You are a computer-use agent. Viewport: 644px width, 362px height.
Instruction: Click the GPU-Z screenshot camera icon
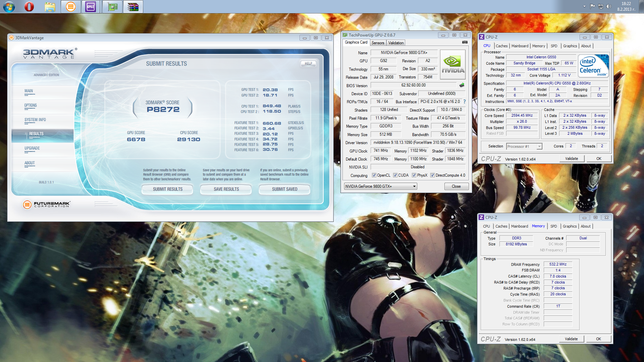(x=465, y=42)
